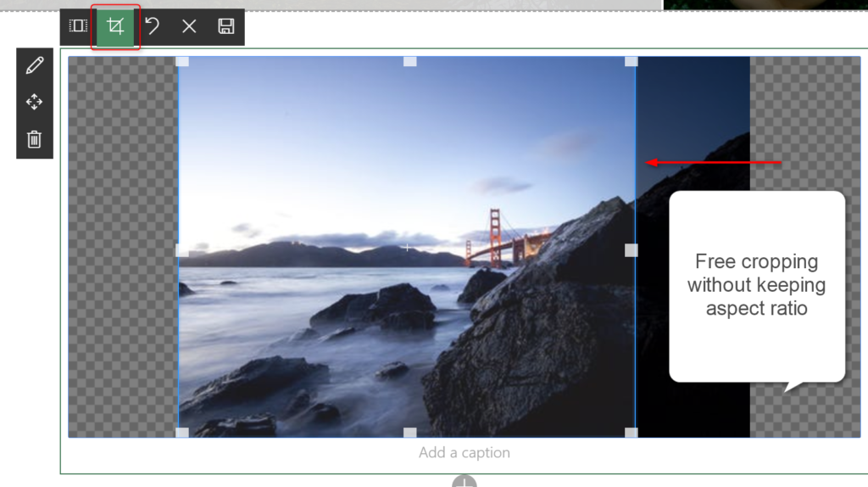Toggle the free crop tool
The height and width of the screenshot is (487, 868).
point(115,26)
